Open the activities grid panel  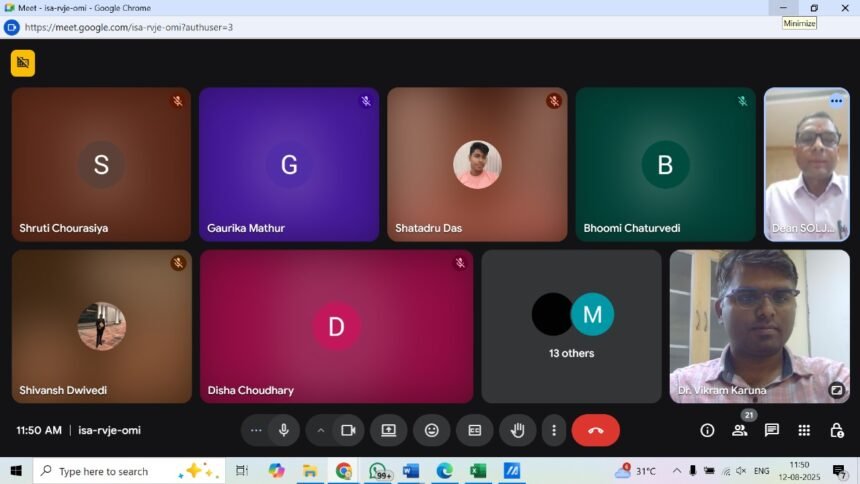pyautogui.click(x=804, y=430)
